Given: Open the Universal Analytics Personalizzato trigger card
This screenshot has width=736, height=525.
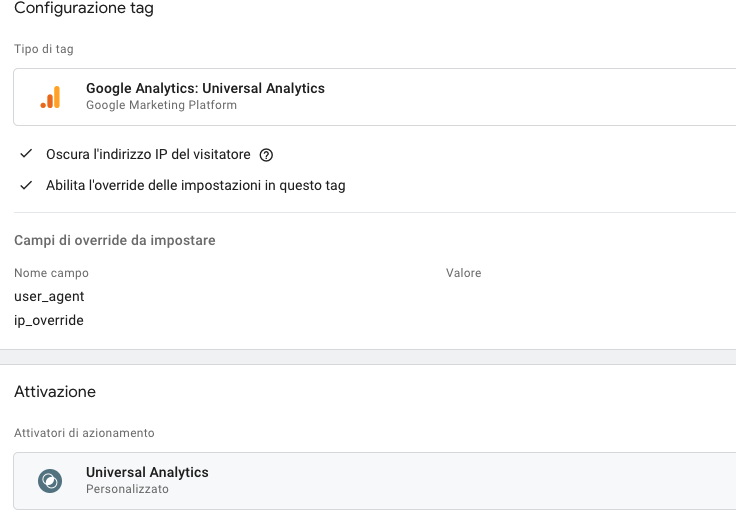Looking at the screenshot, I should 375,481.
